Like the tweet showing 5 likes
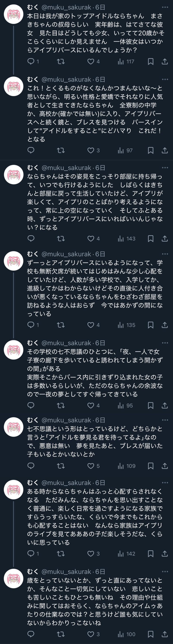This screenshot has width=173, height=644. tap(91, 466)
